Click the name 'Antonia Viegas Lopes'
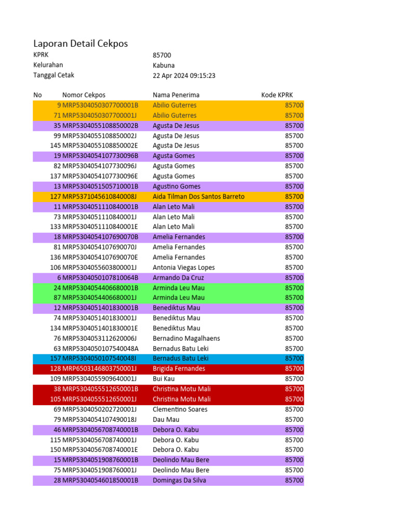Viewport: 399px width, 532px height. coord(183,268)
